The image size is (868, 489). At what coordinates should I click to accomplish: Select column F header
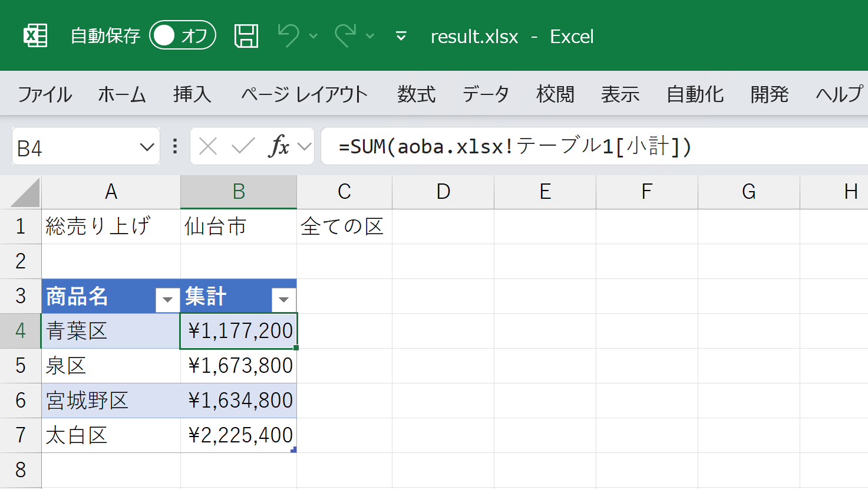647,192
